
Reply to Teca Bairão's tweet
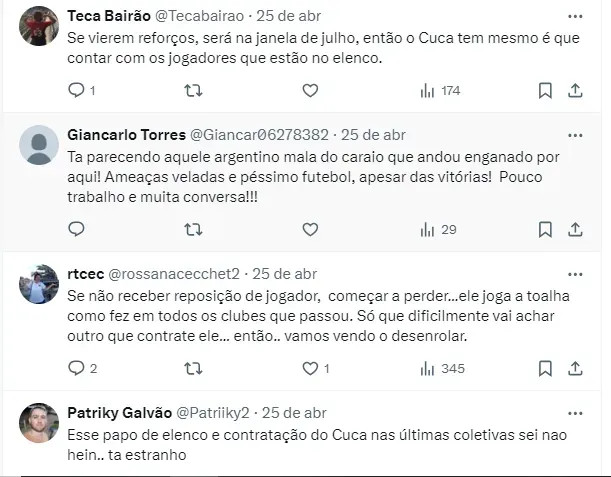pos(77,91)
